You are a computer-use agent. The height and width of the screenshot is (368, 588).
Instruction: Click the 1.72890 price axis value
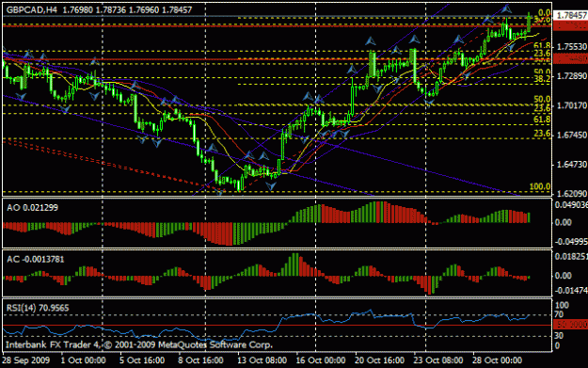tap(572, 76)
